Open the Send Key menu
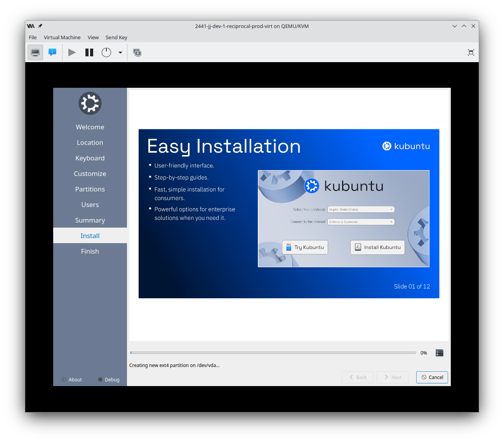Screen dimensions: 504x442 pos(116,37)
